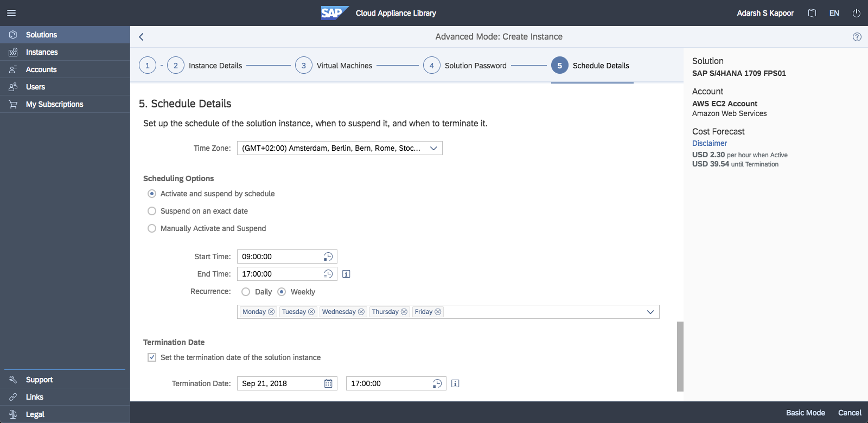Select Suspend on an exact date
The image size is (868, 423).
(x=152, y=211)
